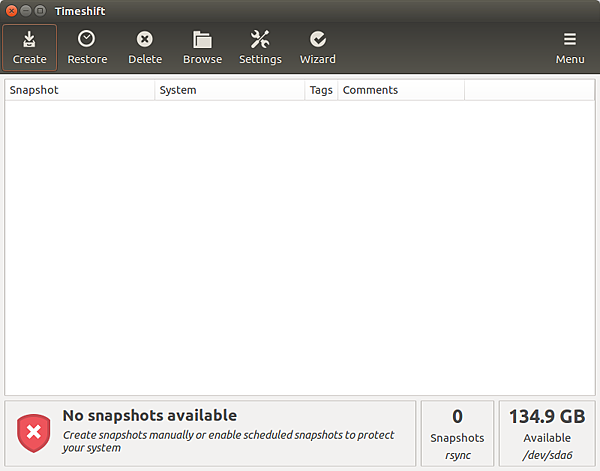Click the Comments column header

tap(401, 90)
